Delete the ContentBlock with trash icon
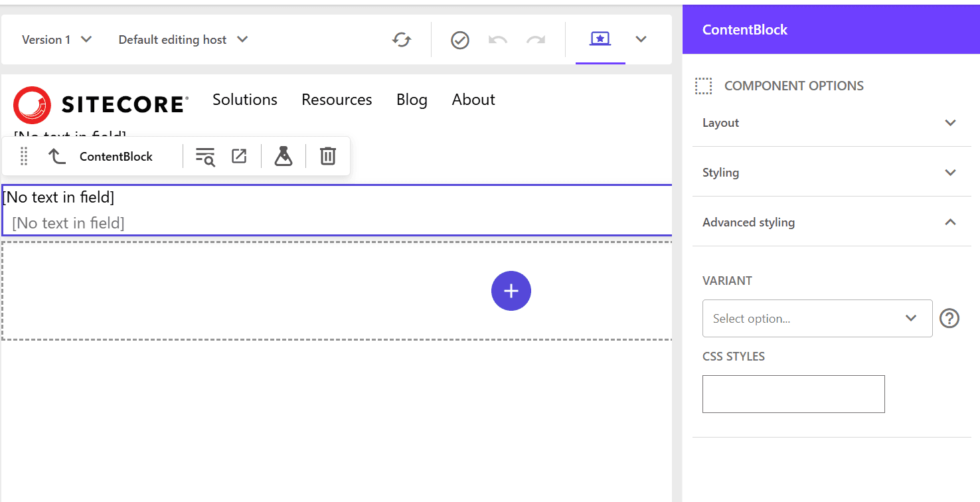Screen dimensions: 980x502 [328, 156]
